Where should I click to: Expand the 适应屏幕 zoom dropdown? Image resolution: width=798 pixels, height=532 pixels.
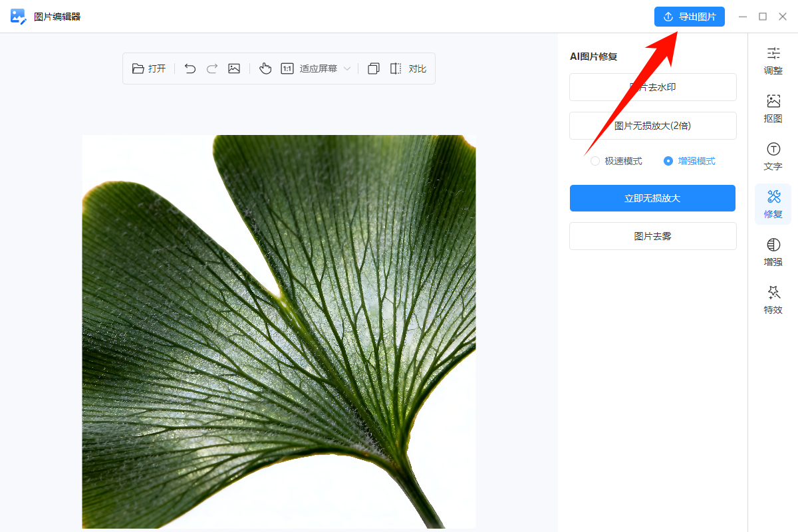[325, 68]
